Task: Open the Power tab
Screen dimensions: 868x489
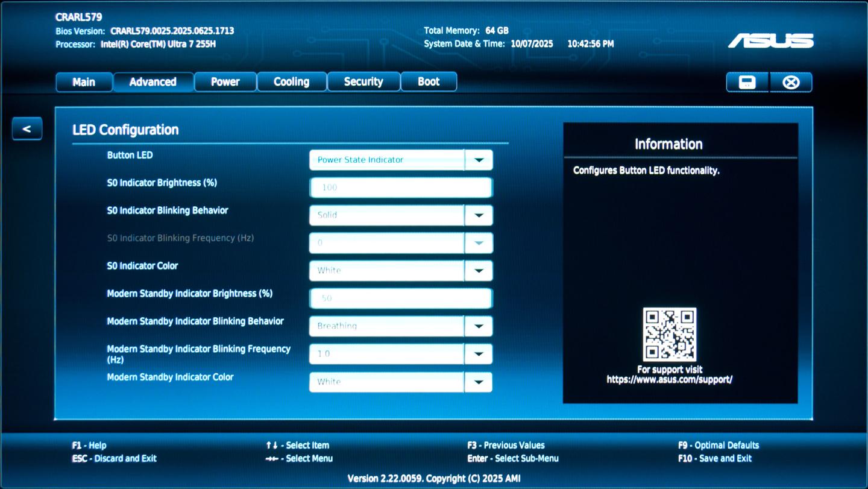Action: [225, 82]
